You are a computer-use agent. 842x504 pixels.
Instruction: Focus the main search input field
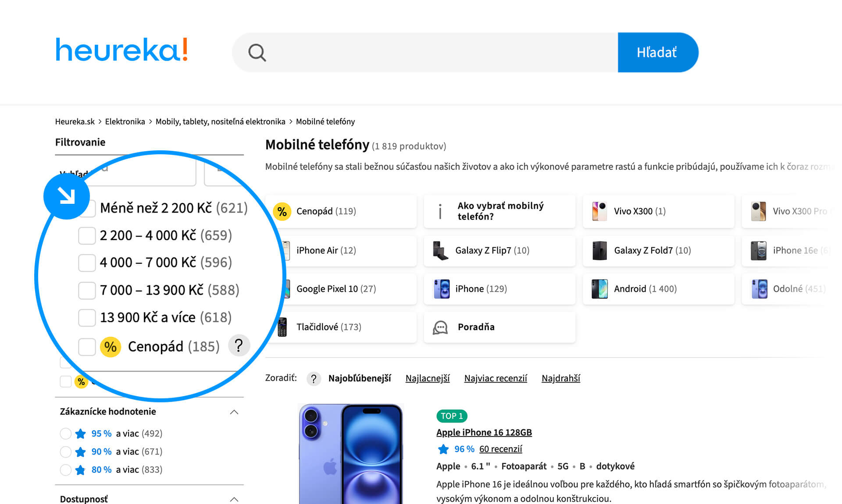(x=439, y=53)
